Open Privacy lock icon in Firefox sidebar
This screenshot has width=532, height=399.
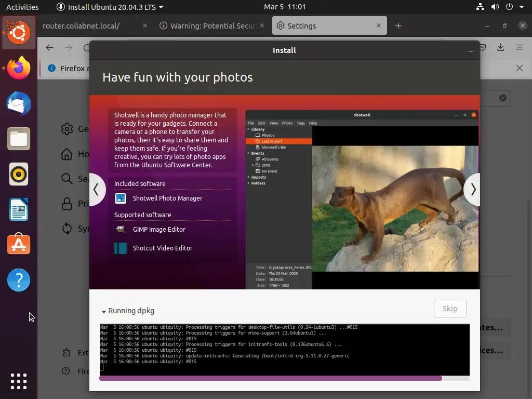tap(67, 204)
